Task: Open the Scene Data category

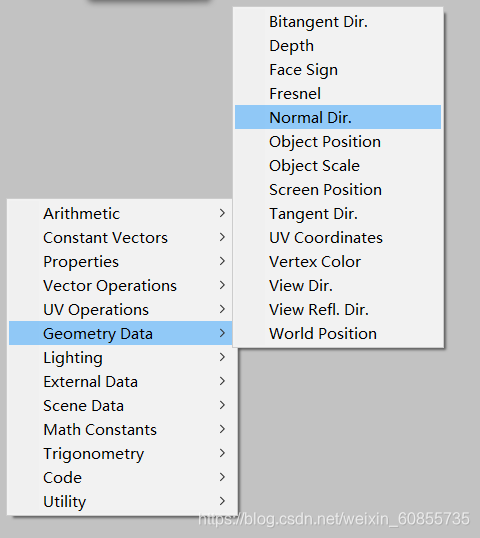Action: (120, 406)
